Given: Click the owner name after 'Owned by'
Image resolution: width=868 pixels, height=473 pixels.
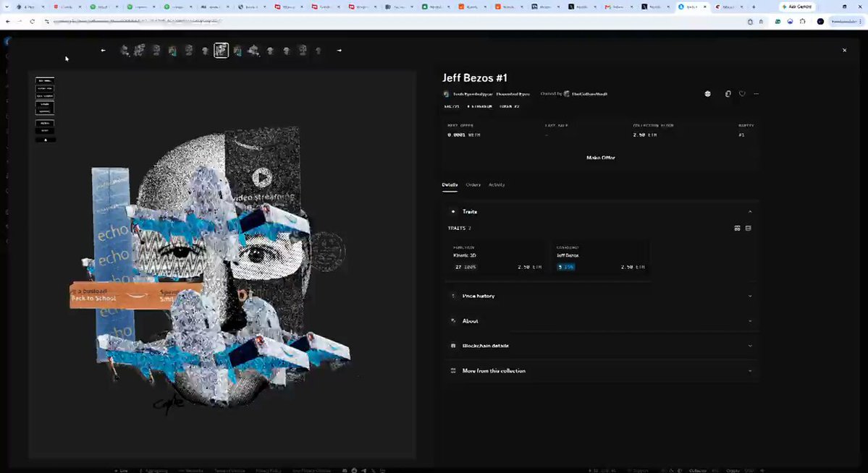Looking at the screenshot, I should [589, 94].
